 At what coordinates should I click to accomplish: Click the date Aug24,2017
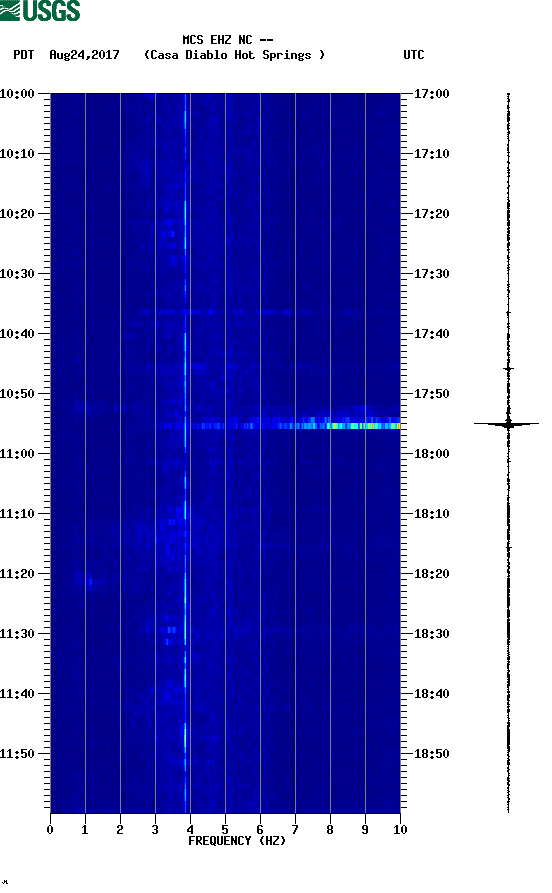pyautogui.click(x=84, y=55)
